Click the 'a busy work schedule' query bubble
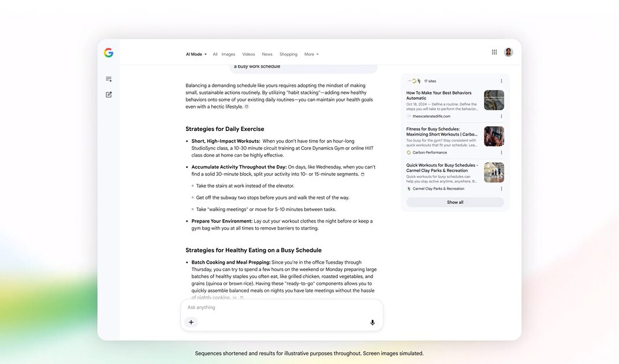619x364 pixels. coord(303,68)
